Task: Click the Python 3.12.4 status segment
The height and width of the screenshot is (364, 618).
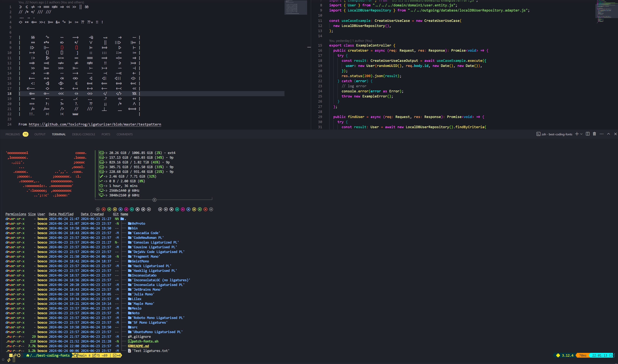Action: [x=565, y=355]
